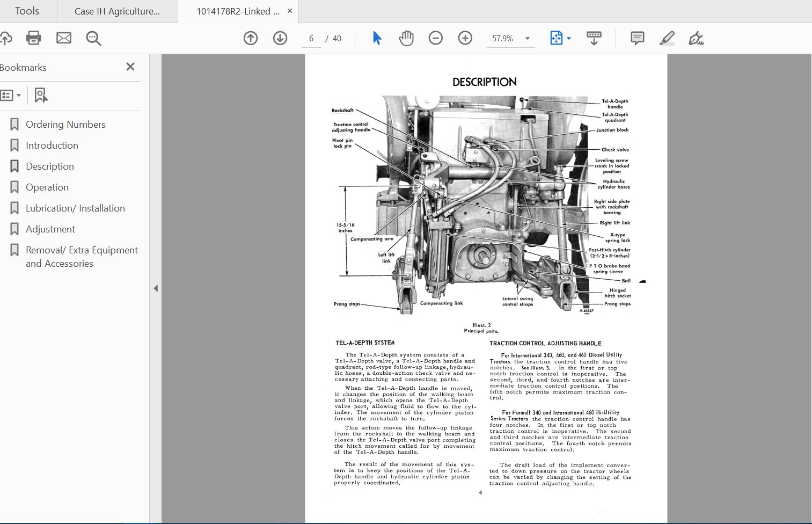Select the Highlight text pen tool
The width and height of the screenshot is (812, 524).
pos(667,38)
